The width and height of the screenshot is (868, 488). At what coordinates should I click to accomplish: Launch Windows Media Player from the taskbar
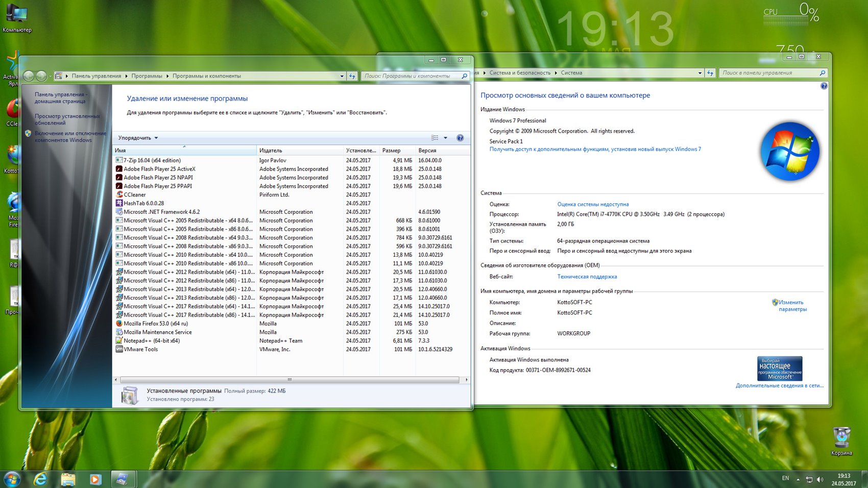pyautogui.click(x=95, y=479)
